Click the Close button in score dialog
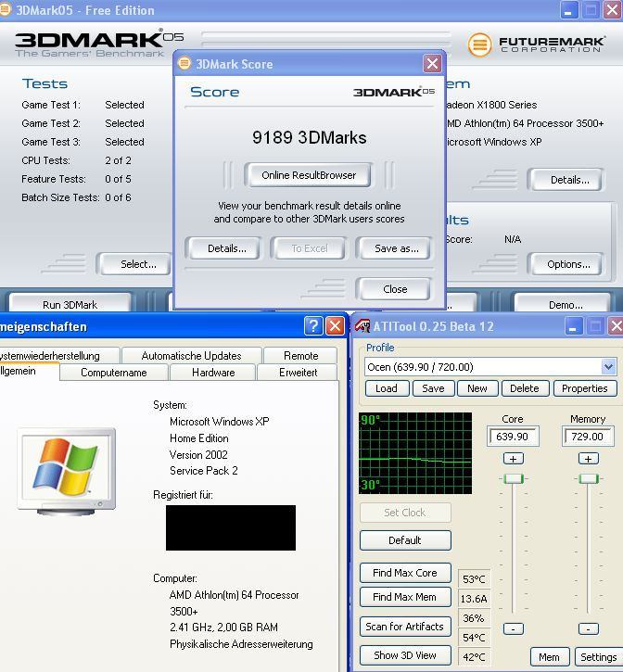Screen dimensions: 623x672 tap(394, 289)
